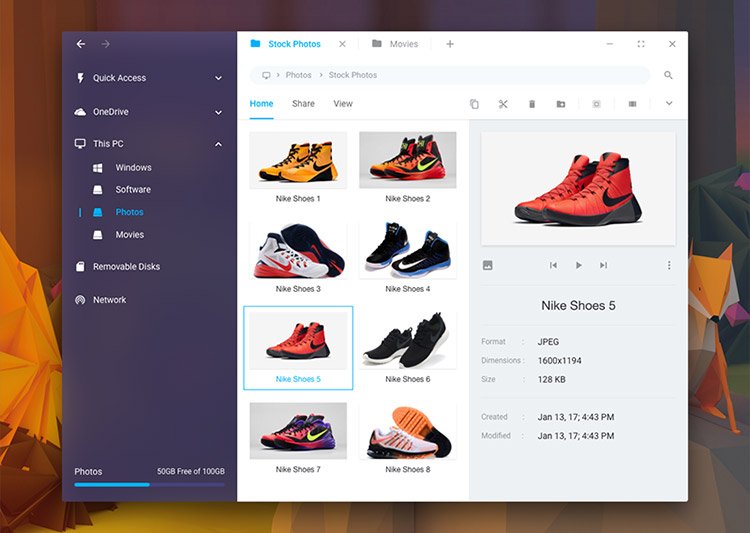Screen dimensions: 750x533
Task: Select the Nike Shoes 6 thumbnail
Action: pos(408,341)
